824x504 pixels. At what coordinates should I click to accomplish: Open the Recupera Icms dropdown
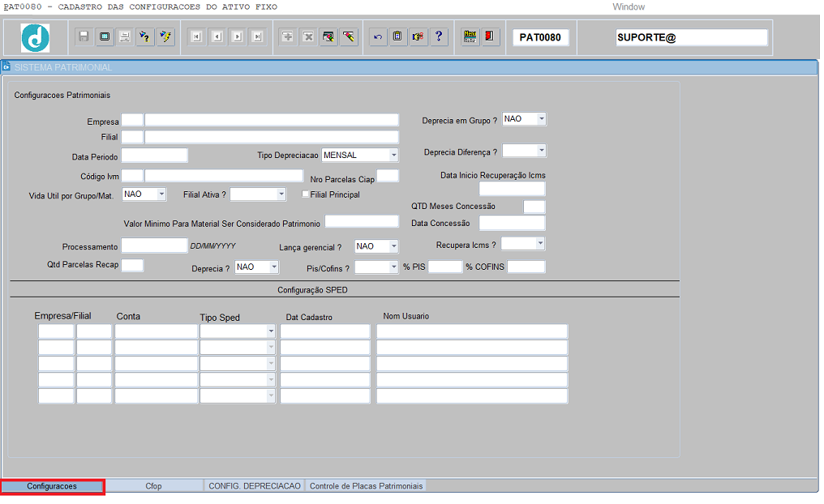[x=540, y=243]
